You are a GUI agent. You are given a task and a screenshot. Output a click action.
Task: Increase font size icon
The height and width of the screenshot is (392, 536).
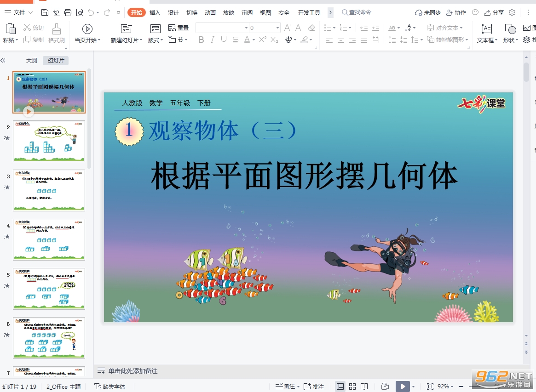[288, 28]
